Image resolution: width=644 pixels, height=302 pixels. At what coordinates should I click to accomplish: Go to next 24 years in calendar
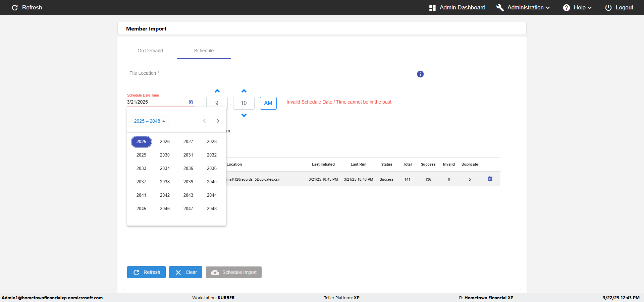[x=218, y=121]
